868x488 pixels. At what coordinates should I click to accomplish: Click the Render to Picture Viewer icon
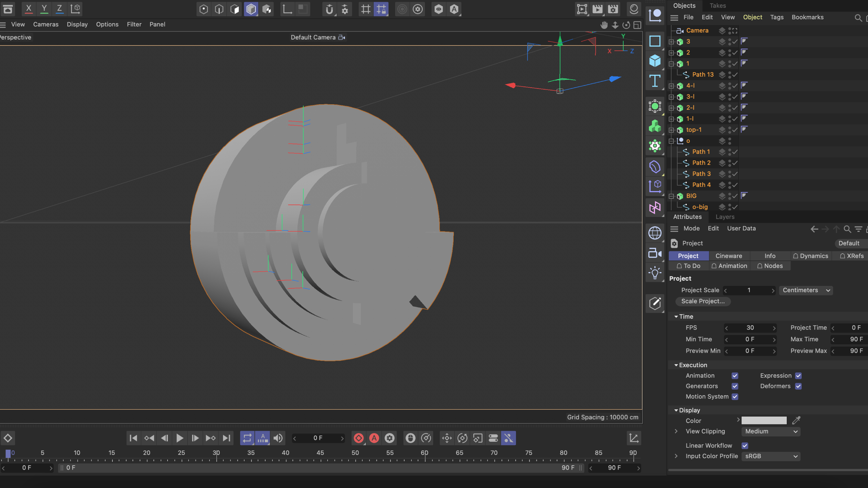(x=597, y=9)
